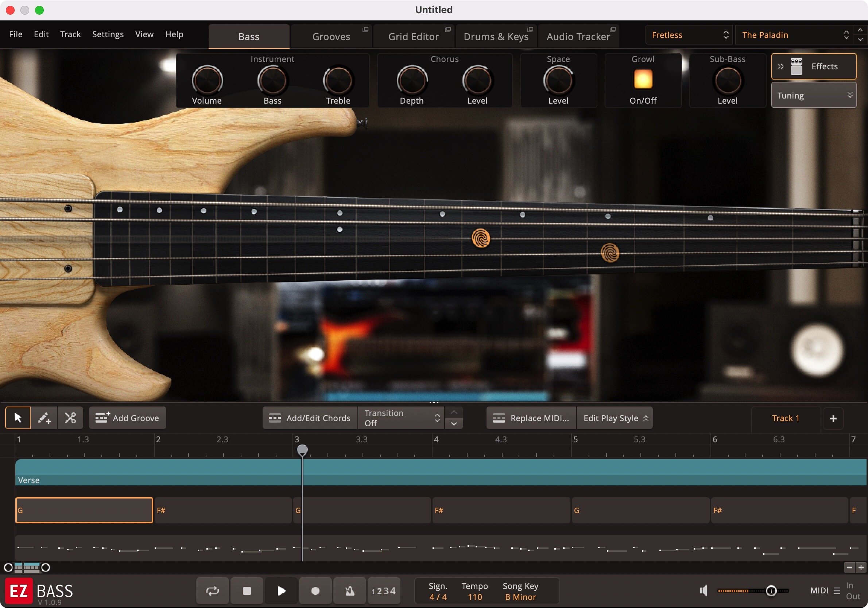868x608 pixels.
Task: Toggle the 1234 count-in button
Action: coord(383,590)
